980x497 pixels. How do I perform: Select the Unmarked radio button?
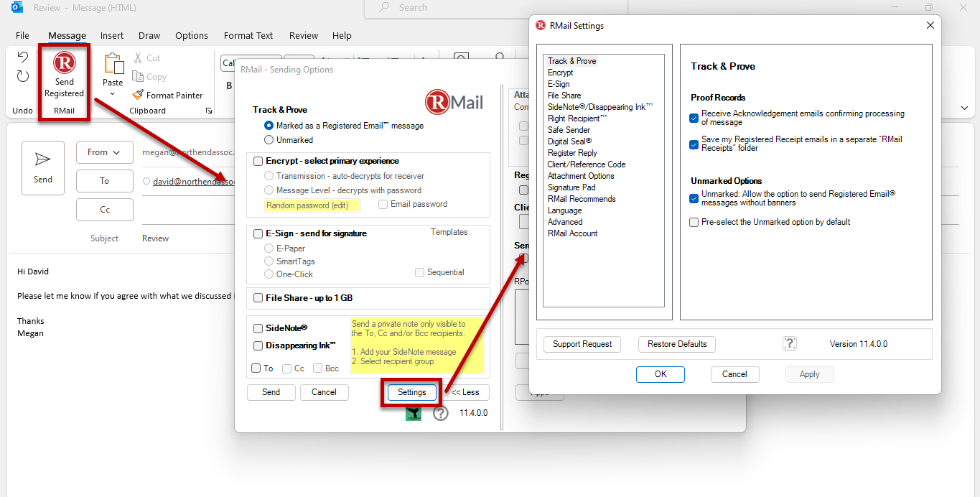(x=269, y=140)
